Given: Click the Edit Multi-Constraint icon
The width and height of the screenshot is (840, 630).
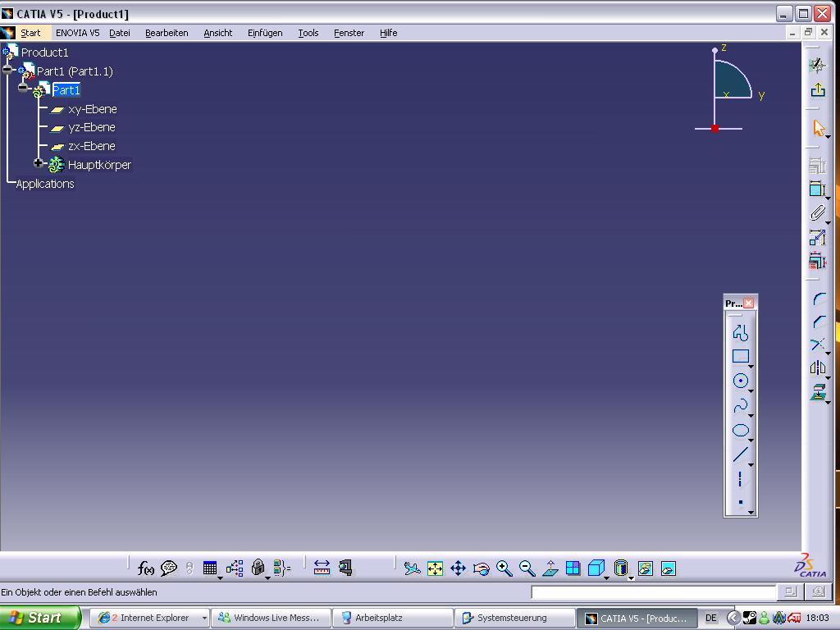Looking at the screenshot, I should tap(817, 262).
